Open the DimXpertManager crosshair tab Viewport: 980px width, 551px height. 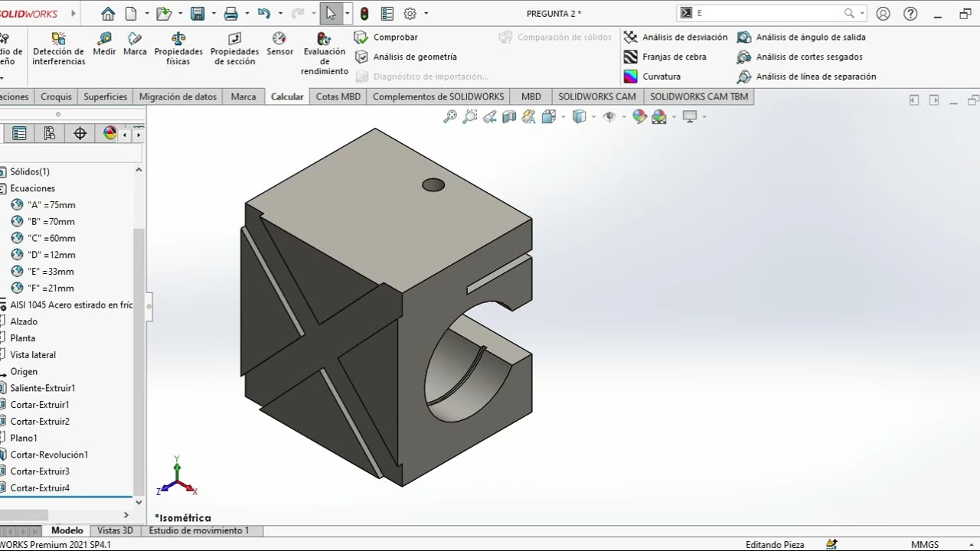pos(80,133)
